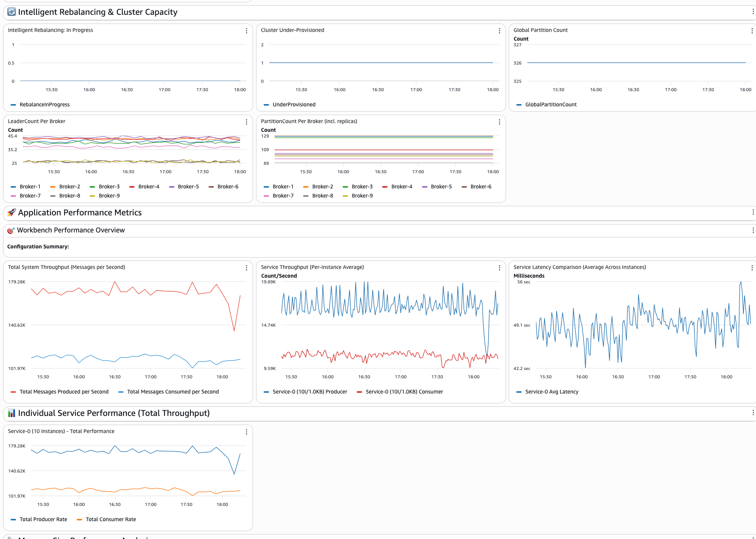Open Intelligent Rebalancing In Progress widget menu
Image resolution: width=756 pixels, height=539 pixels.
click(247, 31)
